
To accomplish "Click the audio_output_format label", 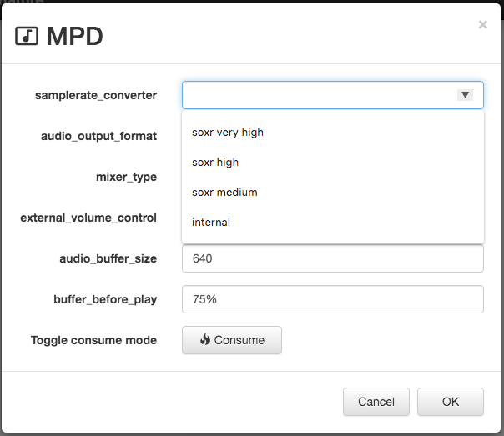I will coord(98,136).
